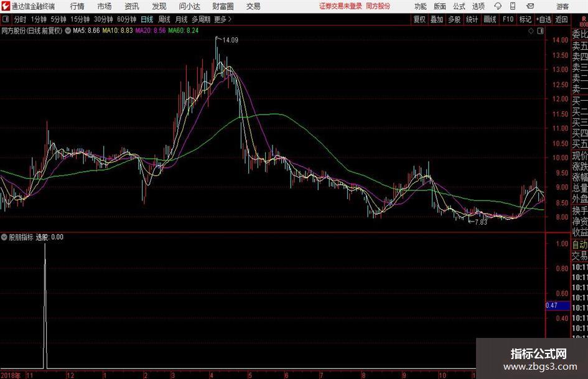
Task: Click the 标记 mark toolbar button
Action: coord(525,19)
